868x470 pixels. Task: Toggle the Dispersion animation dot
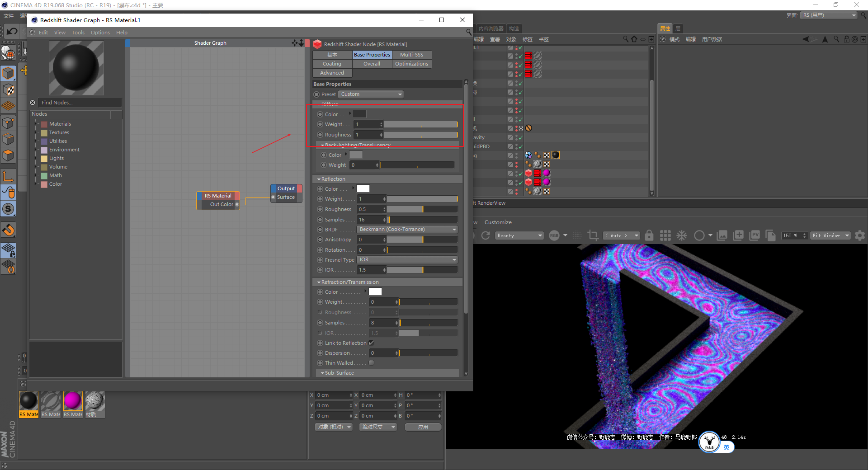[x=320, y=353]
